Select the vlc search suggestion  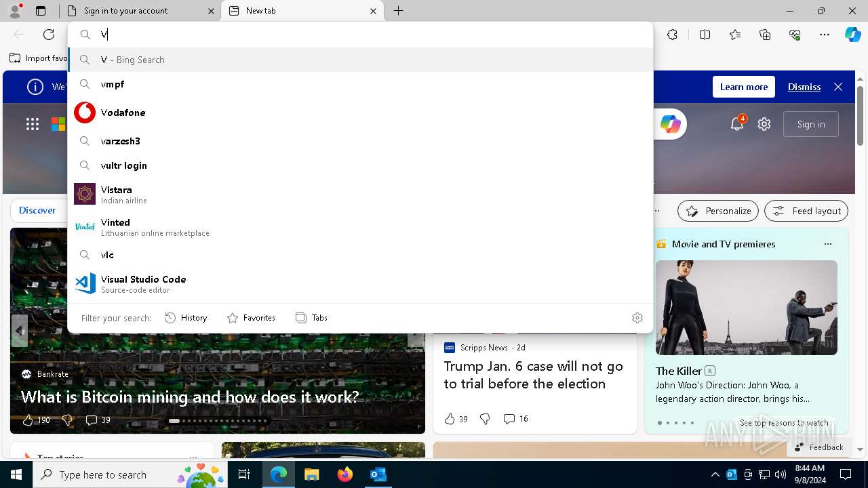pos(360,255)
